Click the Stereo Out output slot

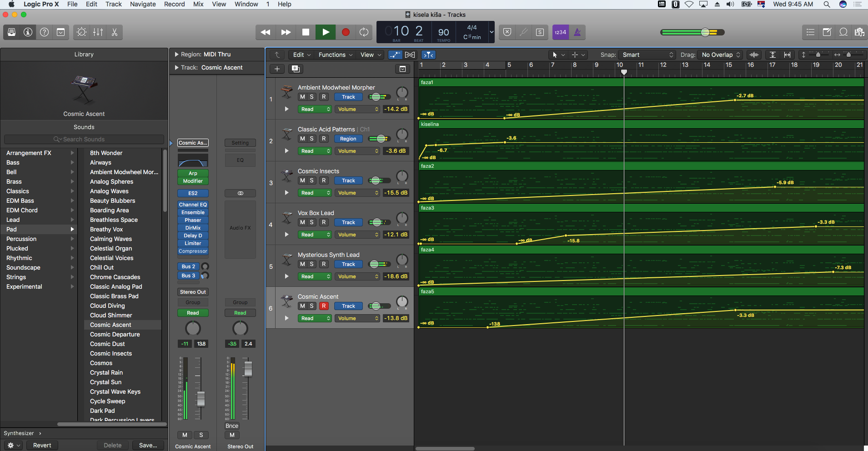pyautogui.click(x=193, y=292)
